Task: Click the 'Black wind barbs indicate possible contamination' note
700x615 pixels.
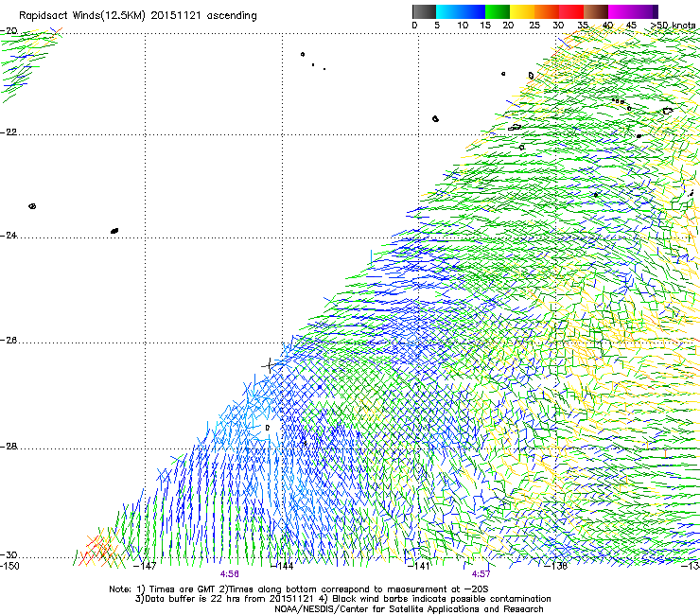Action: tap(442, 599)
